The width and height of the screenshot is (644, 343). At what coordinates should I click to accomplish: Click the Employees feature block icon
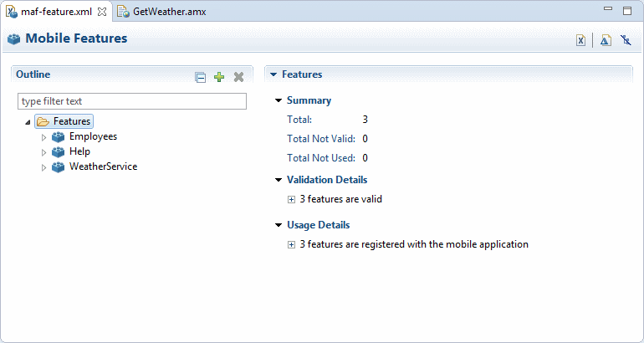click(x=59, y=137)
